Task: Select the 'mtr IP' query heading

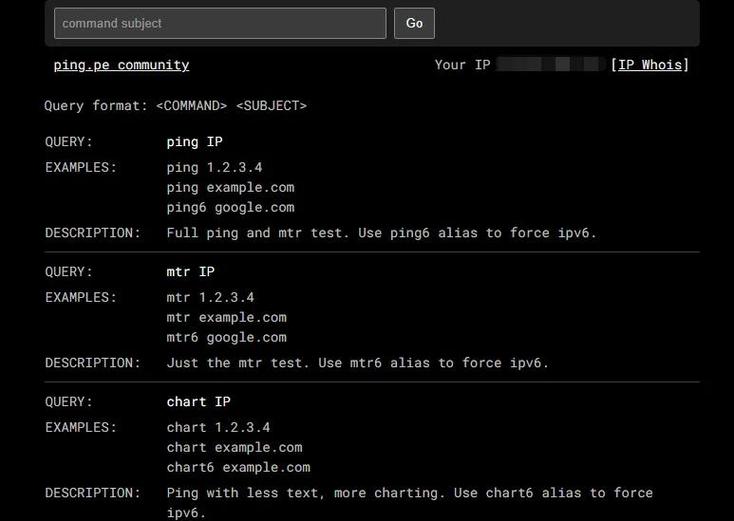Action: (190, 272)
